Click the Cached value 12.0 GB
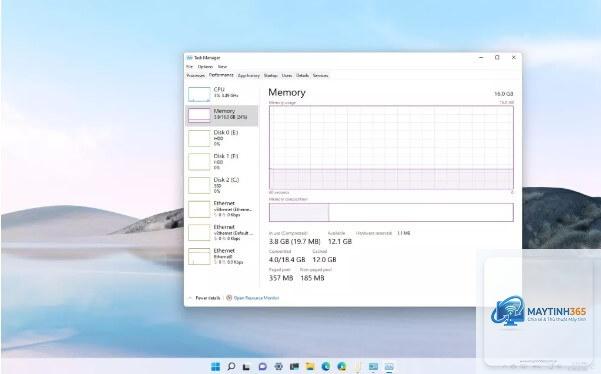Image resolution: width=601 pixels, height=374 pixels. click(324, 259)
